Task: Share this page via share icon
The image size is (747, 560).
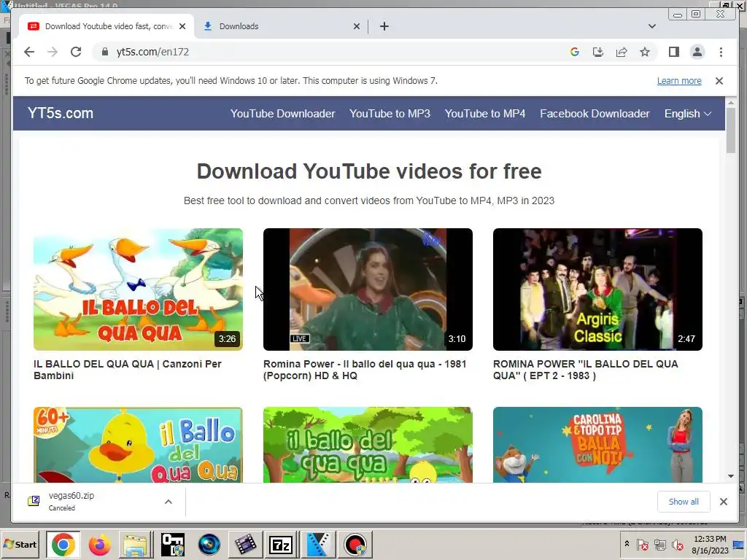Action: pyautogui.click(x=622, y=52)
